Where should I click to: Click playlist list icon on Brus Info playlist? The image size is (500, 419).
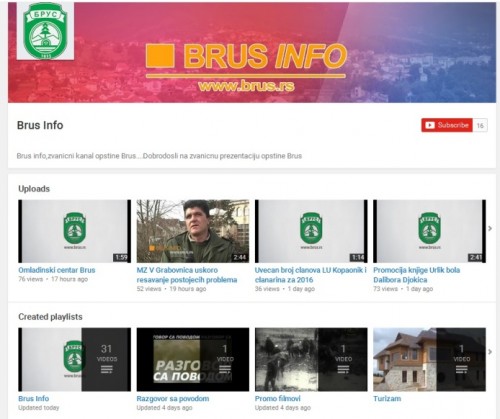pyautogui.click(x=107, y=369)
